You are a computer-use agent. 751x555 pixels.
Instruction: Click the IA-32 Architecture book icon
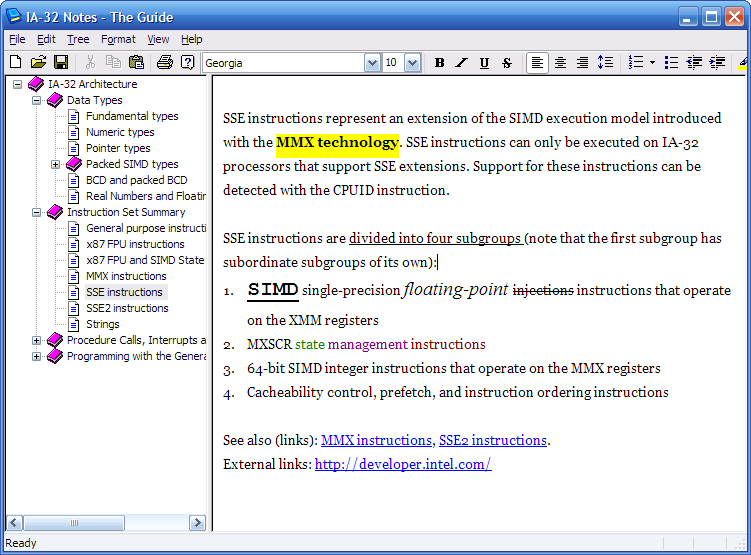pyautogui.click(x=36, y=84)
